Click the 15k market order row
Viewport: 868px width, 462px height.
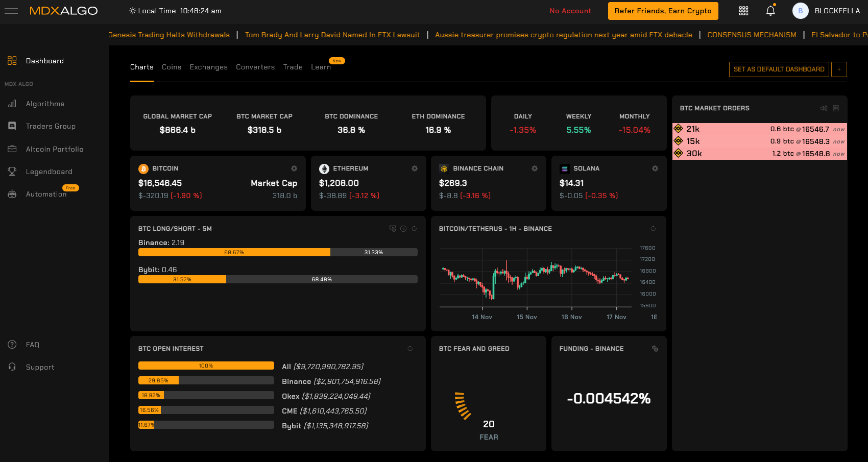tap(760, 141)
